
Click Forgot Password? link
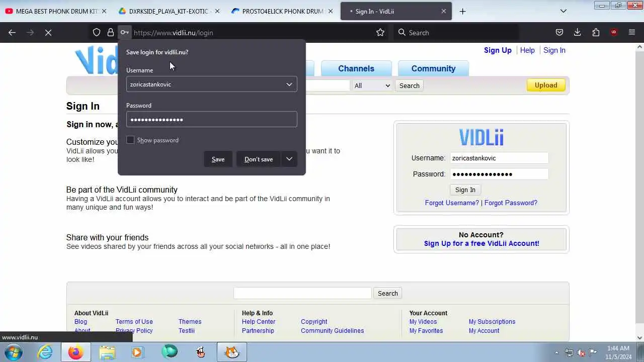tap(511, 203)
